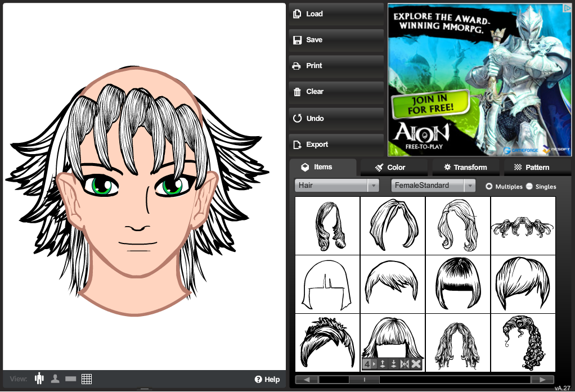Select the Multiples radio button
The width and height of the screenshot is (575, 392).
click(x=489, y=186)
